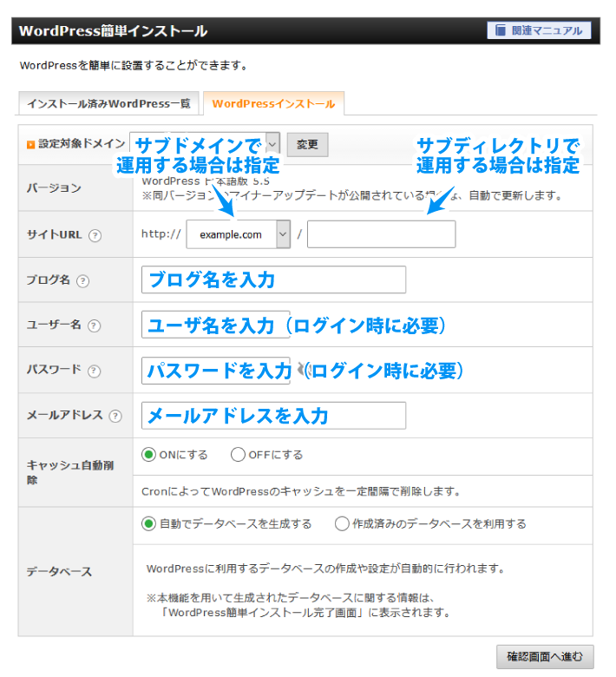Focus the ユーザー名 input field
Viewport: 616px width, 677px height.
(216, 325)
